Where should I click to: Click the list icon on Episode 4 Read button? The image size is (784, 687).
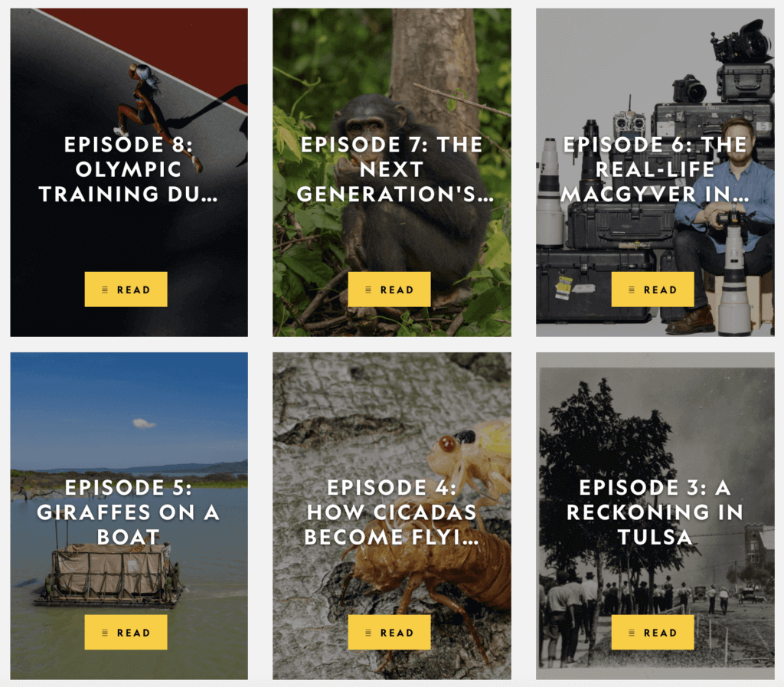coord(368,633)
